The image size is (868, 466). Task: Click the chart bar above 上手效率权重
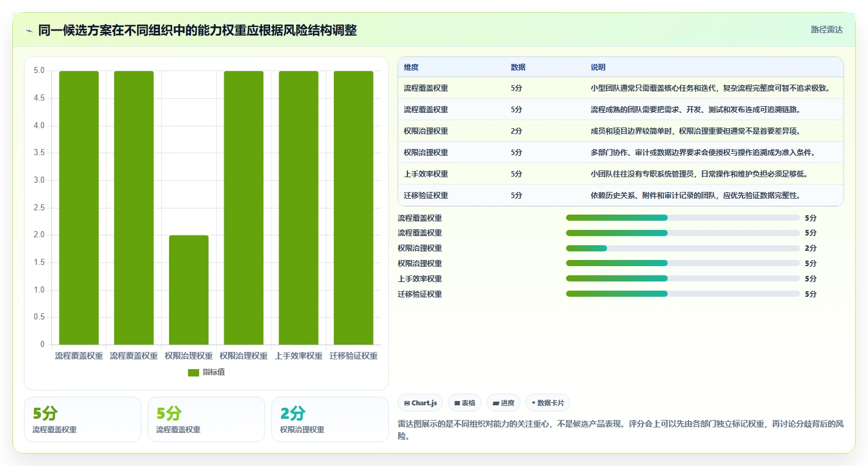pyautogui.click(x=298, y=208)
